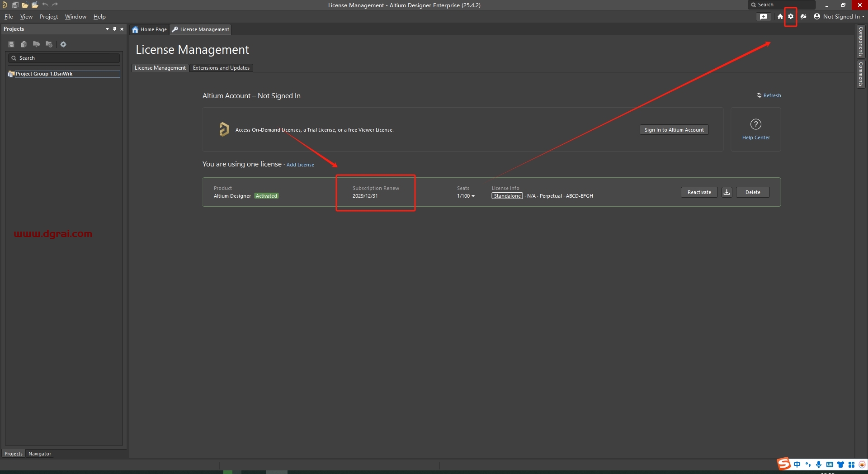
Task: Open the IME toolbox four-squares icon
Action: coord(851,465)
